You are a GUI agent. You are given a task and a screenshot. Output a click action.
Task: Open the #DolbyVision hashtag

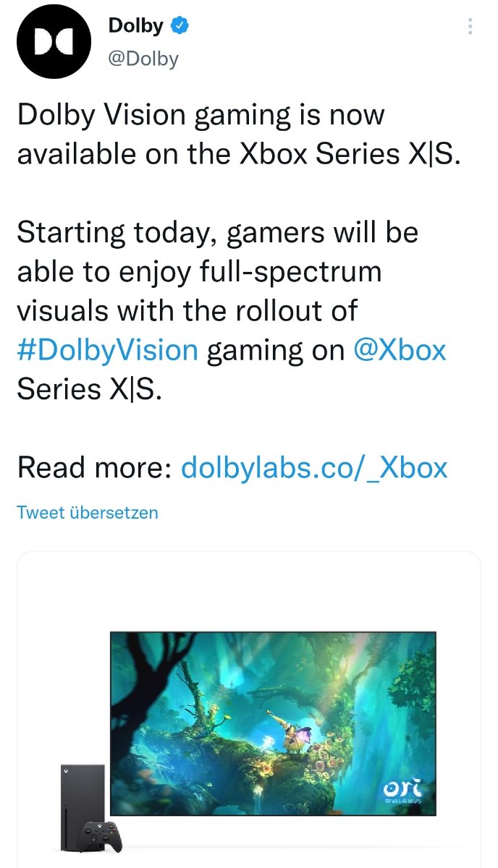coord(107,350)
